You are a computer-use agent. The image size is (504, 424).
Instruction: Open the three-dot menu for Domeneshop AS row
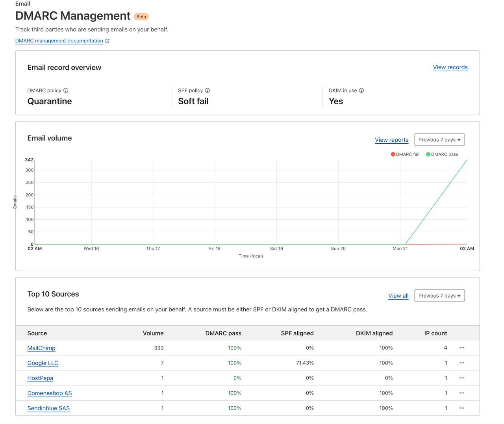coord(462,393)
